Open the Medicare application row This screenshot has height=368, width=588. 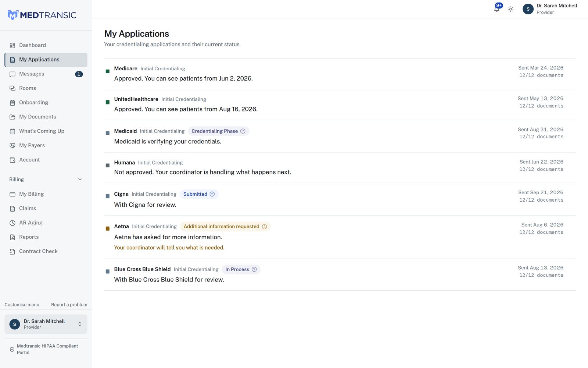coord(340,74)
